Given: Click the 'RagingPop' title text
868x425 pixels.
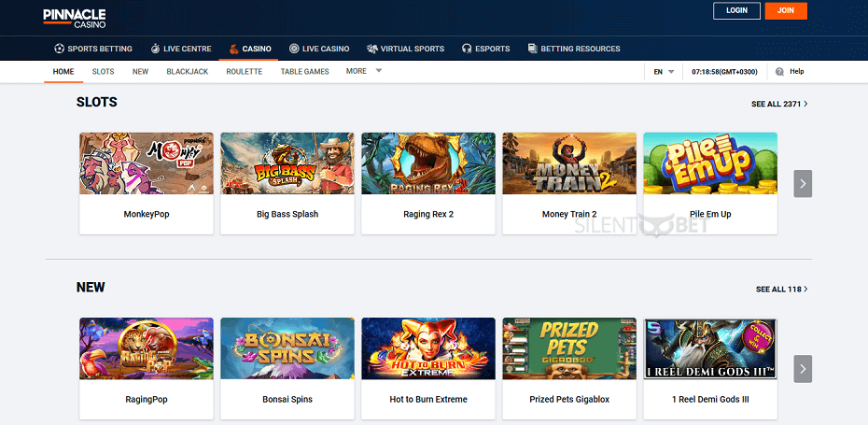Looking at the screenshot, I should click(147, 399).
